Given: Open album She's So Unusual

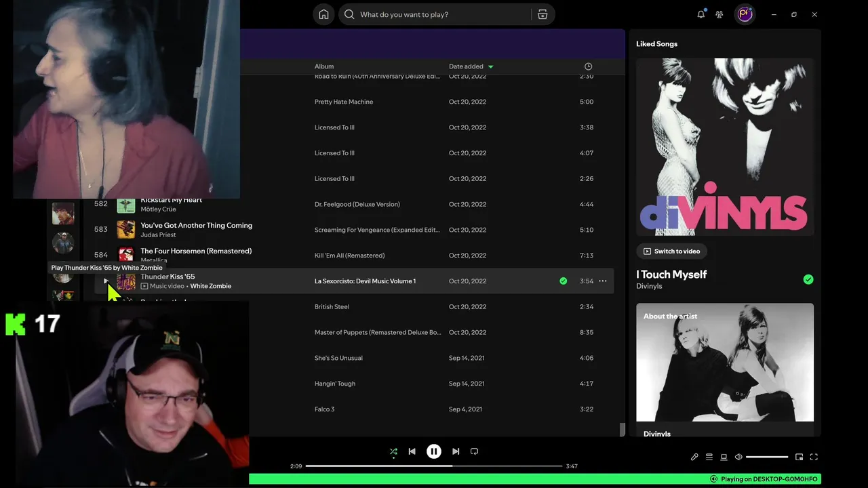Looking at the screenshot, I should (338, 358).
